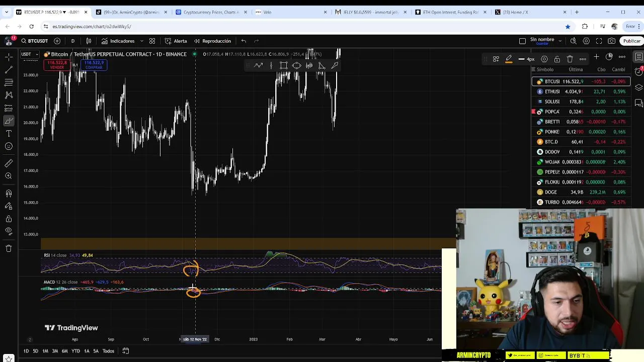Toggle lock all drawings
Image resolution: width=644 pixels, height=362 pixels.
pos(9,219)
